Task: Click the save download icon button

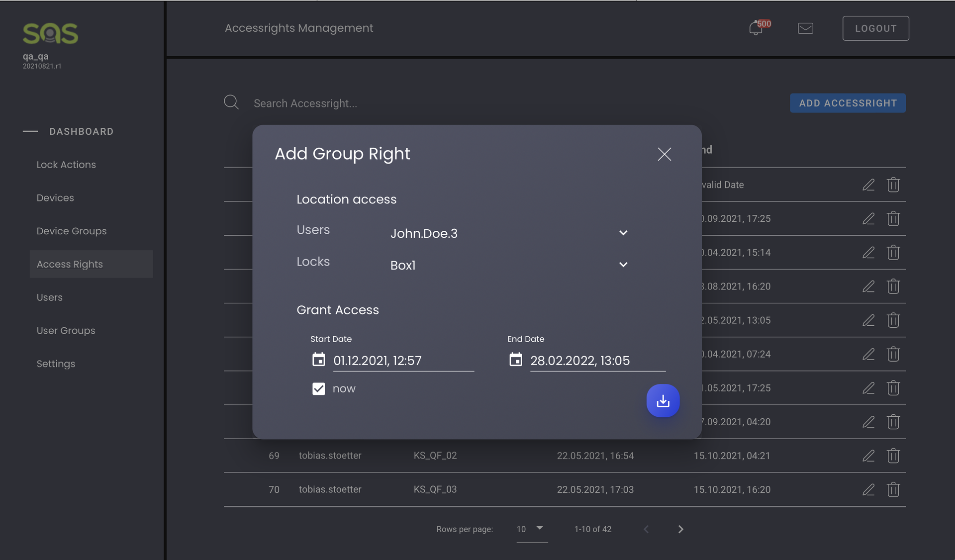Action: coord(663,401)
